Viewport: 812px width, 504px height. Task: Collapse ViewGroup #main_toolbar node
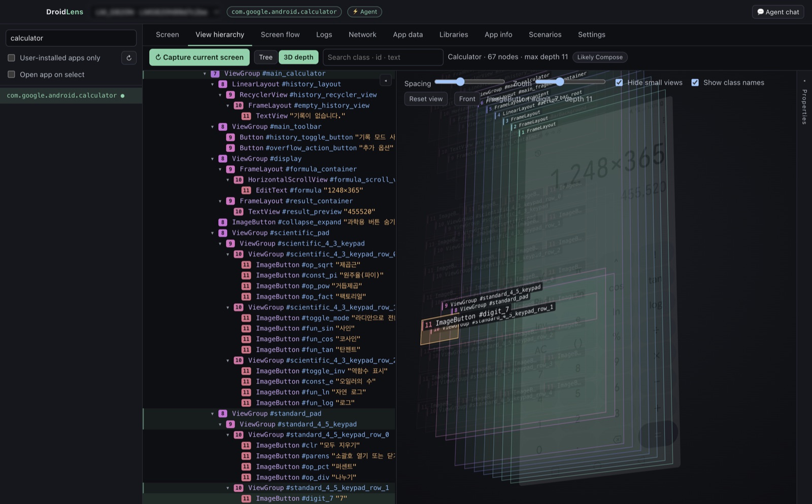click(x=213, y=127)
